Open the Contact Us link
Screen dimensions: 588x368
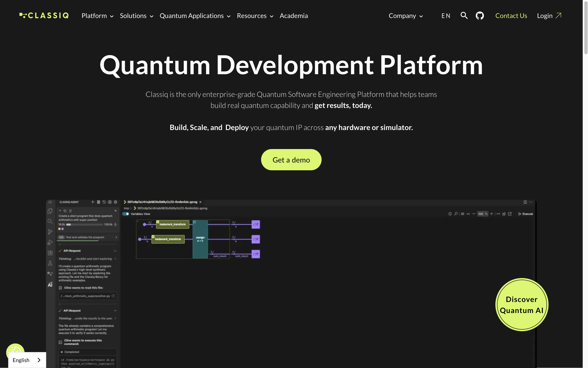coord(511,16)
